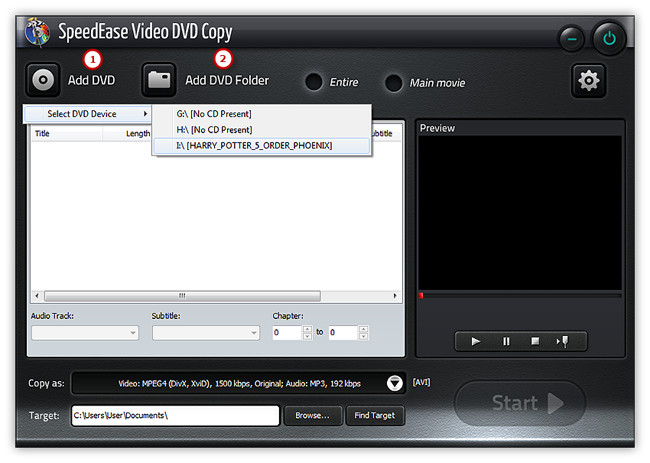650x463 pixels.
Task: Open settings with the gear icon
Action: tap(589, 80)
